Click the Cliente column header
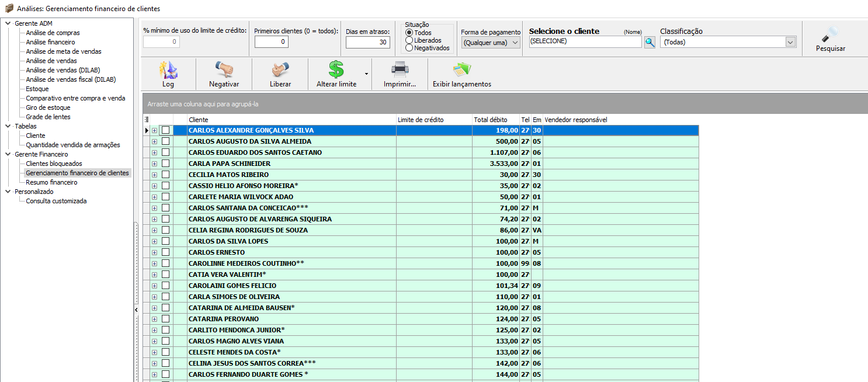The width and height of the screenshot is (868, 382). pos(291,120)
